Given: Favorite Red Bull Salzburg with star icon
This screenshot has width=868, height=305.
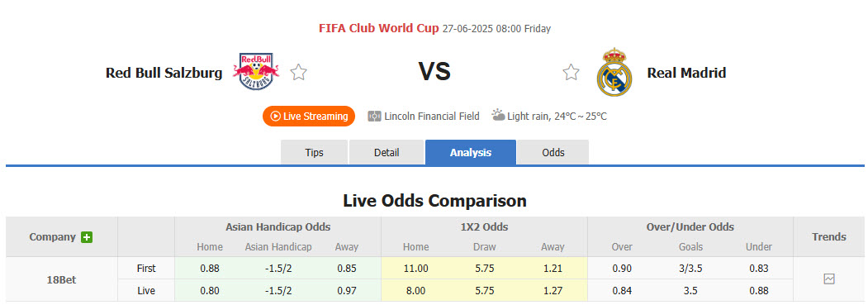Looking at the screenshot, I should pyautogui.click(x=299, y=72).
